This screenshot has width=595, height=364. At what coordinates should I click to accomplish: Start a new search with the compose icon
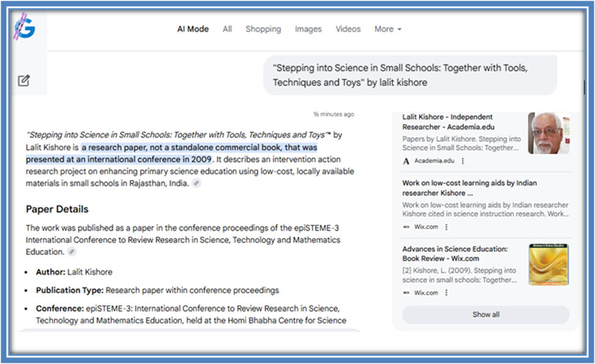[x=24, y=80]
